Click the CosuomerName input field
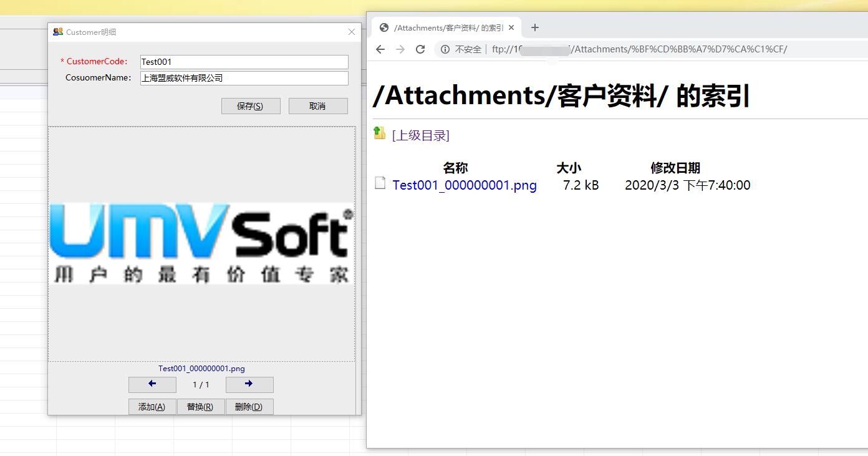This screenshot has height=456, width=868. 244,78
